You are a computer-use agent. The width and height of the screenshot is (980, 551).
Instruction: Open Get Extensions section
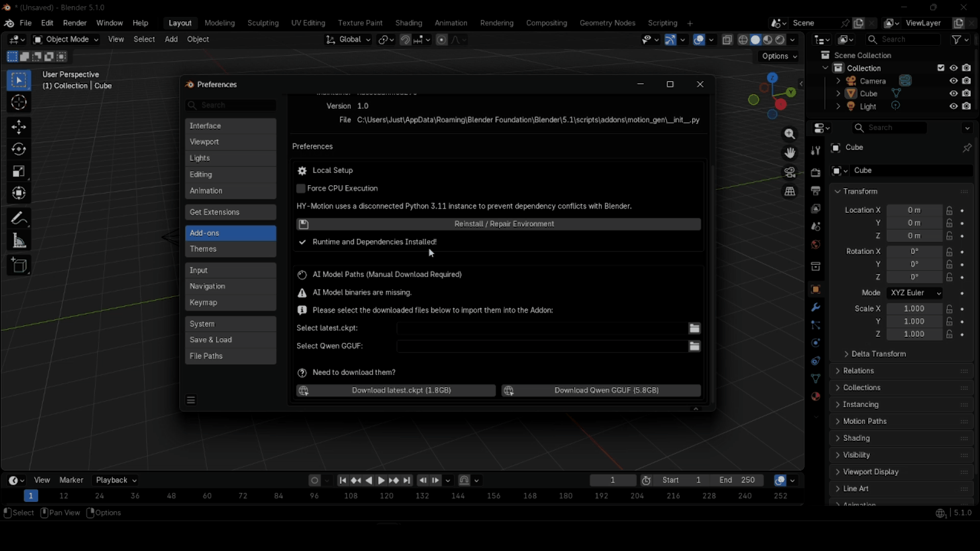click(x=230, y=212)
